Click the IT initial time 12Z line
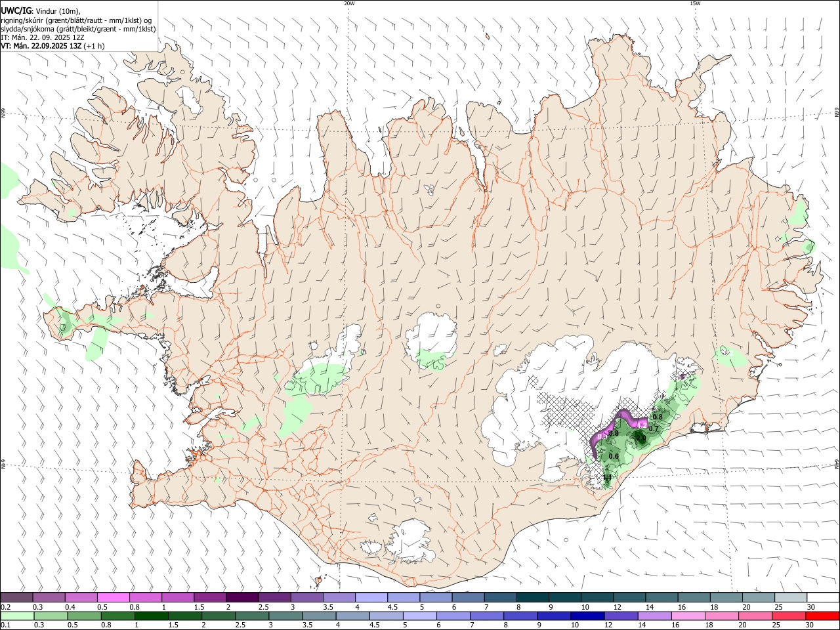 [x=43, y=37]
